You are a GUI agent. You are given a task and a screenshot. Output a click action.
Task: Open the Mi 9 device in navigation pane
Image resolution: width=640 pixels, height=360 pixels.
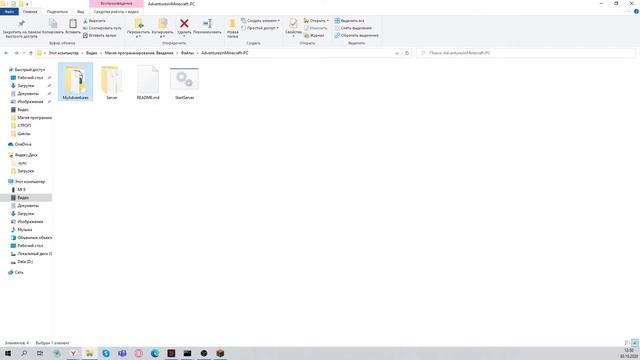pyautogui.click(x=21, y=190)
